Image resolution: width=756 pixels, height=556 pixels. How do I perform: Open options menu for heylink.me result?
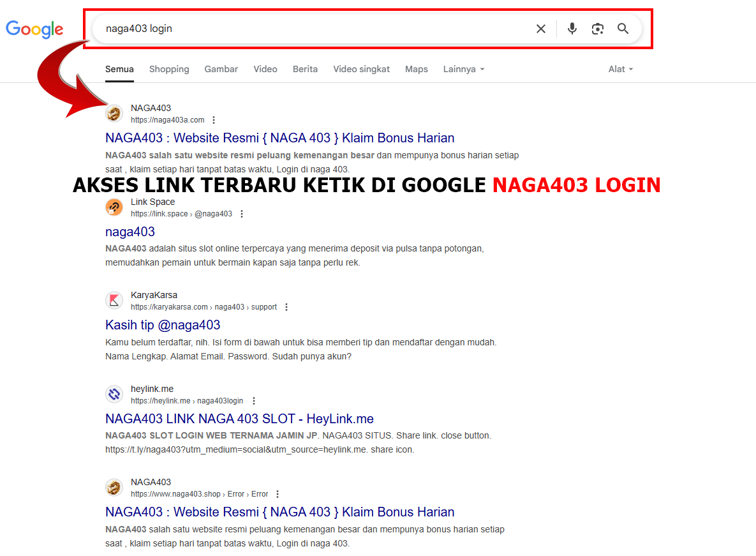(x=254, y=401)
